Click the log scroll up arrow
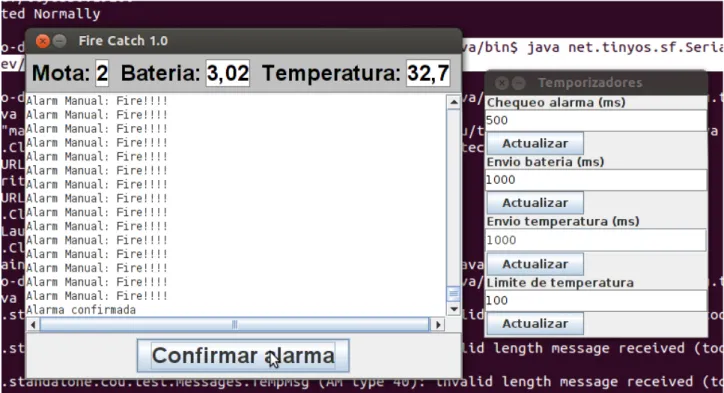 click(x=453, y=102)
